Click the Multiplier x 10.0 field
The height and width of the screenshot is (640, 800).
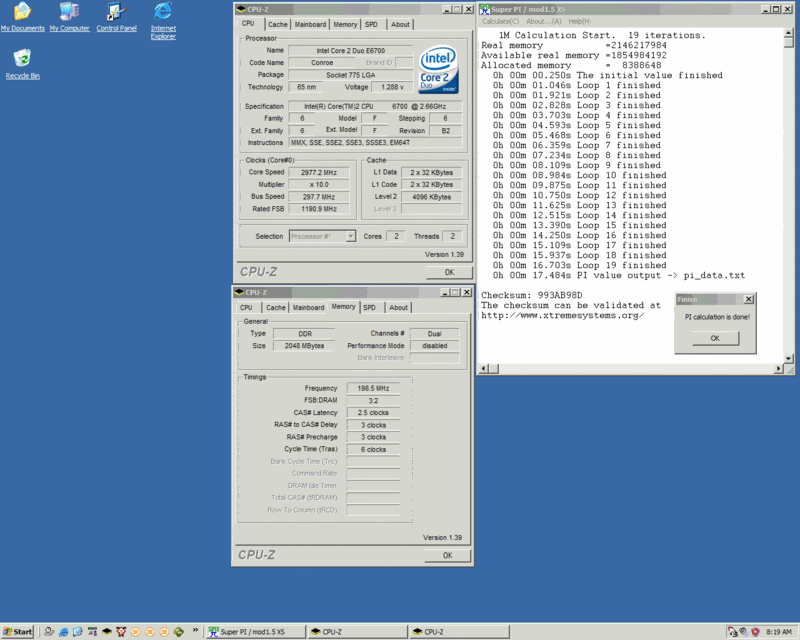click(x=319, y=184)
